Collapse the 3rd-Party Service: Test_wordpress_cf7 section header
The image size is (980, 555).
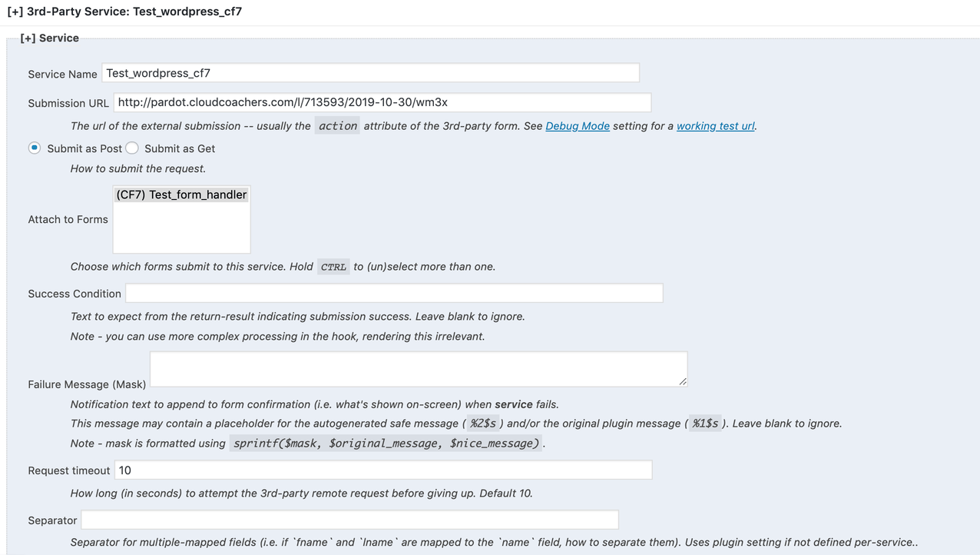(124, 12)
